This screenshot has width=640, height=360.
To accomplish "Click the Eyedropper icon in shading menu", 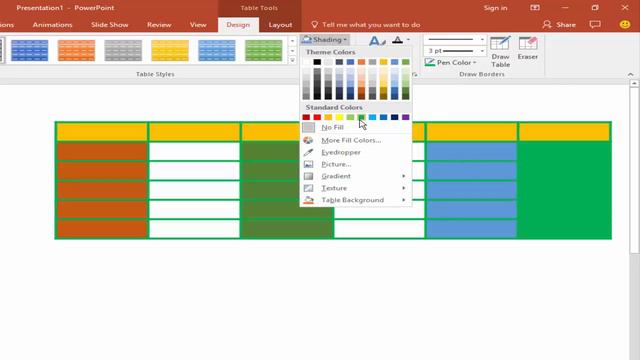I will (x=308, y=152).
